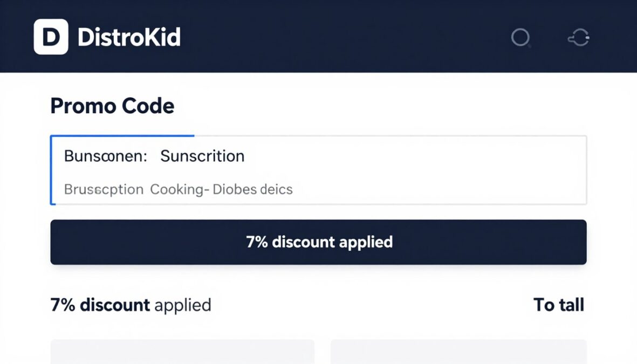Click the rounded logo square beside DistroKid

tap(51, 37)
